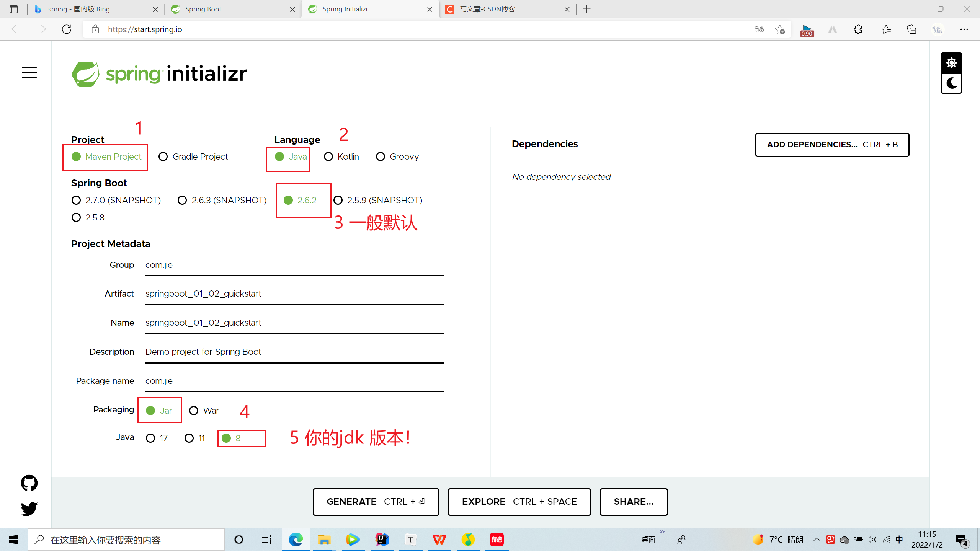The height and width of the screenshot is (551, 980).
Task: Edit the Group field com.jie
Action: click(294, 265)
